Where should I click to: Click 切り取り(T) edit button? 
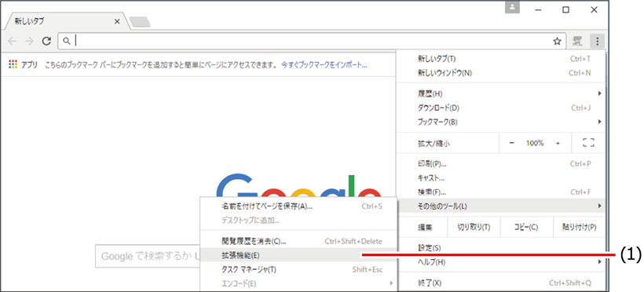coord(474,227)
